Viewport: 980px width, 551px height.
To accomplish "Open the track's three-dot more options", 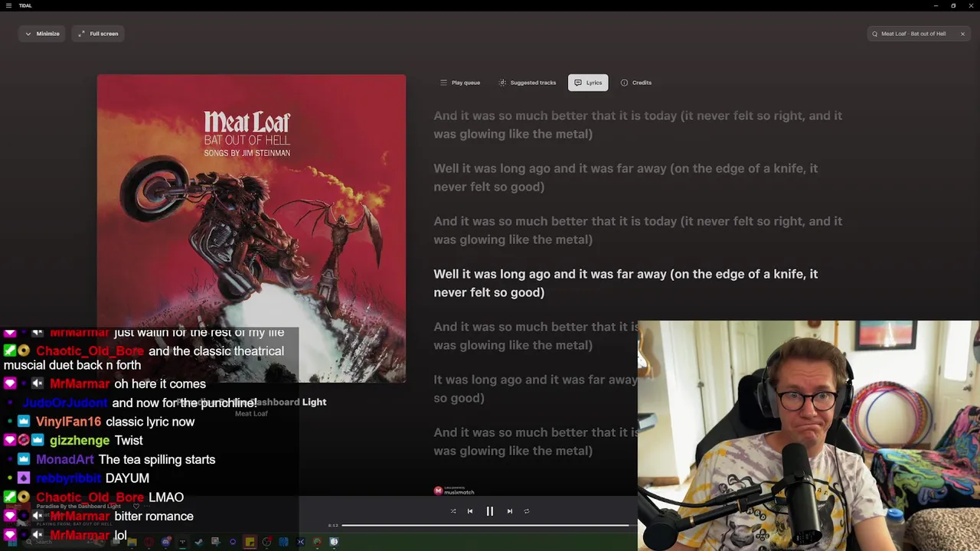I will [x=147, y=507].
